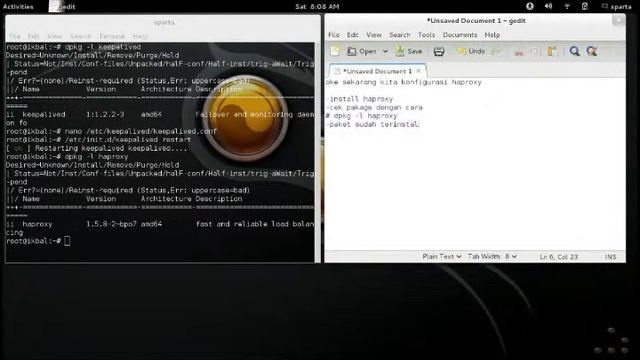
Task: Open terminal window Help menu
Action: pos(140,36)
